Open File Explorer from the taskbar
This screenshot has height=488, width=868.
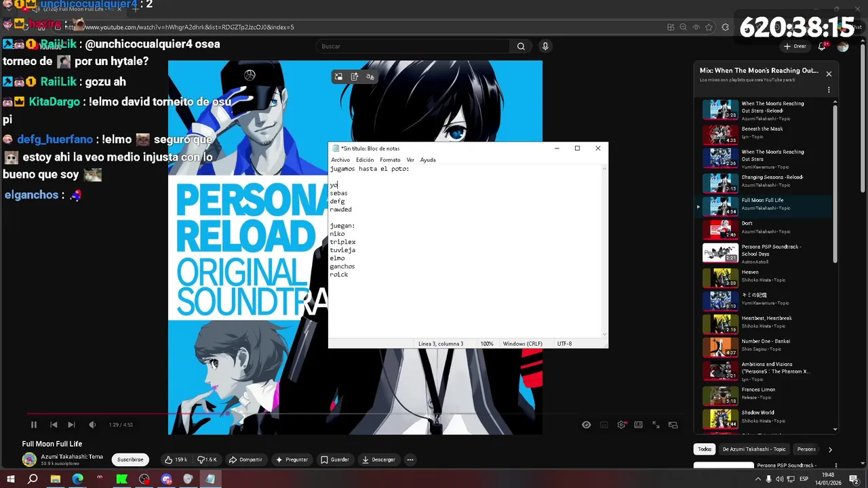click(56, 479)
